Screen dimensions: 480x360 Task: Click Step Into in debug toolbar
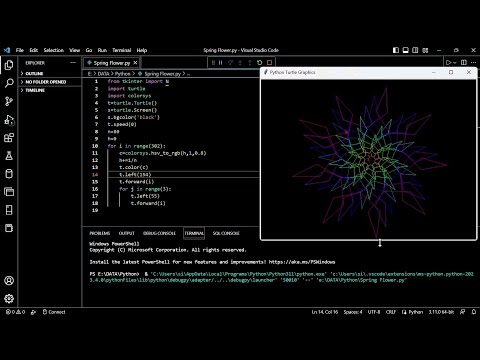point(240,62)
